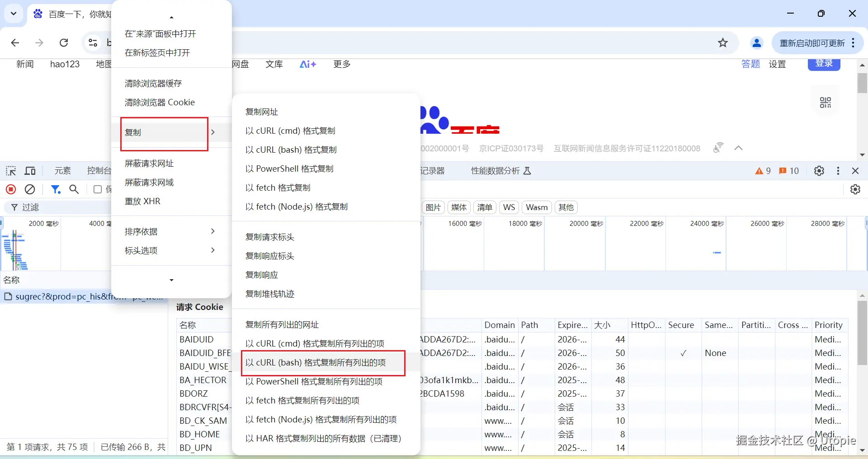Filter requests by 媒体 type
The height and width of the screenshot is (459, 868).
(459, 207)
